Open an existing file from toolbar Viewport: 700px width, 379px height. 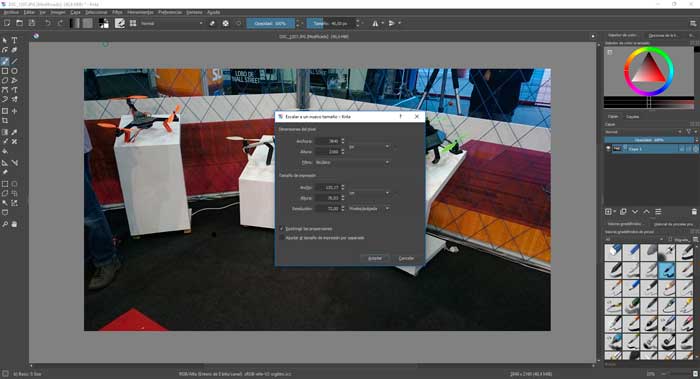20,23
